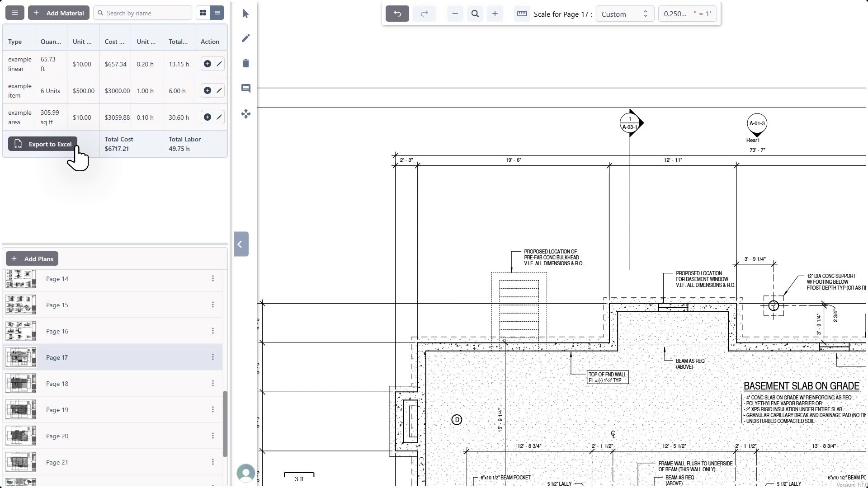This screenshot has width=868, height=488.
Task: Open options menu for Page 19
Action: coord(213,409)
